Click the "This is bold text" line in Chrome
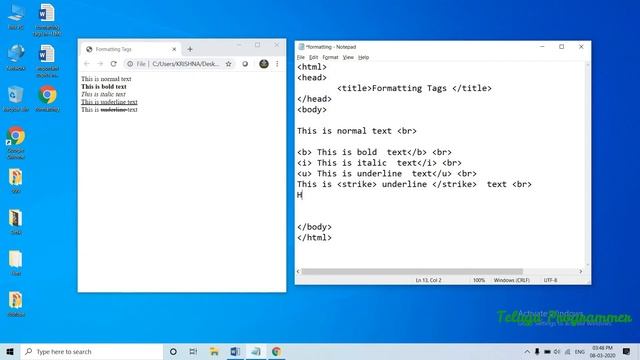640x360 pixels. click(104, 87)
